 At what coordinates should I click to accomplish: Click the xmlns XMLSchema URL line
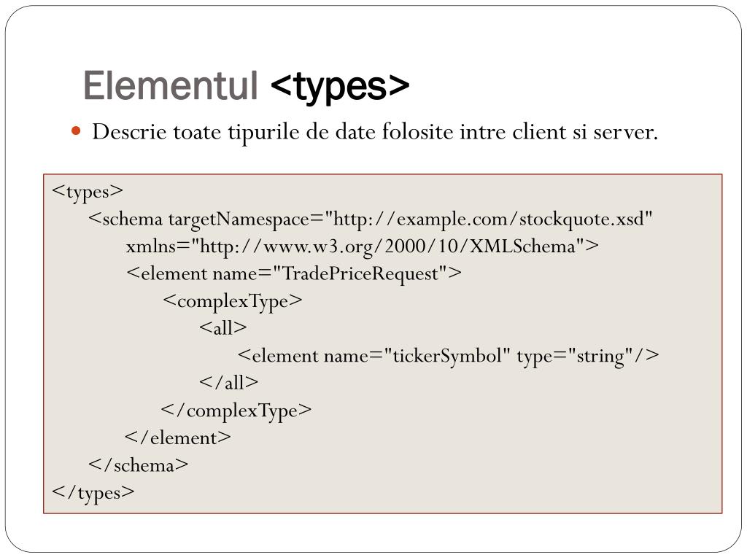pos(362,246)
